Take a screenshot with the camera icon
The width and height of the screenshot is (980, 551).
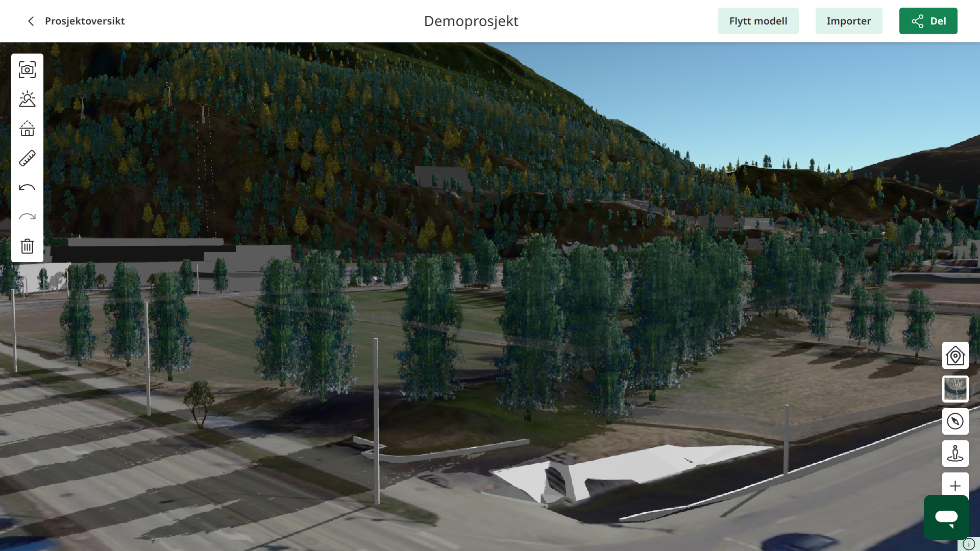tap(27, 70)
